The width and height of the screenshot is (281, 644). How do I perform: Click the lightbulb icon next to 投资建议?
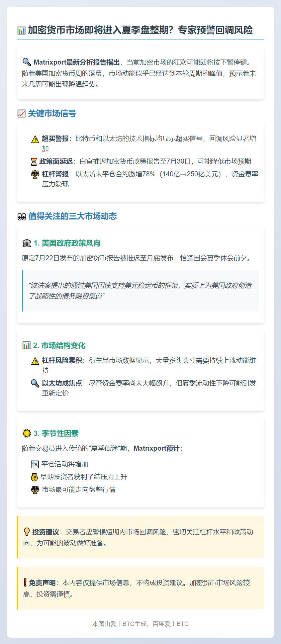click(27, 532)
